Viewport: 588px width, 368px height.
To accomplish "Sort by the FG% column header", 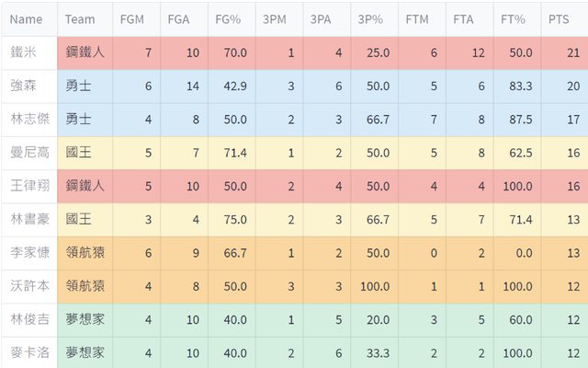I will point(227,19).
